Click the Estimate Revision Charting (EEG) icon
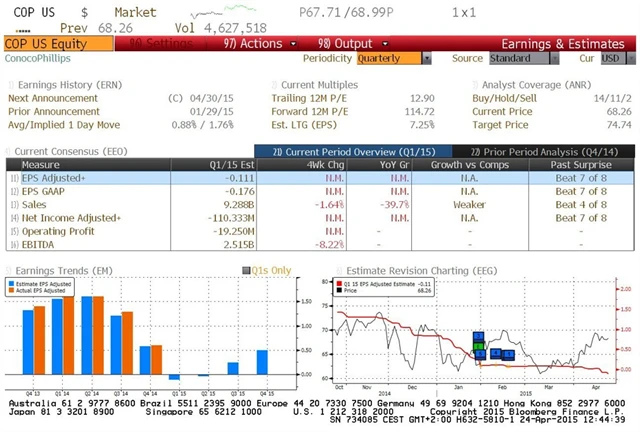Image resolution: width=640 pixels, height=432 pixels. (x=336, y=268)
